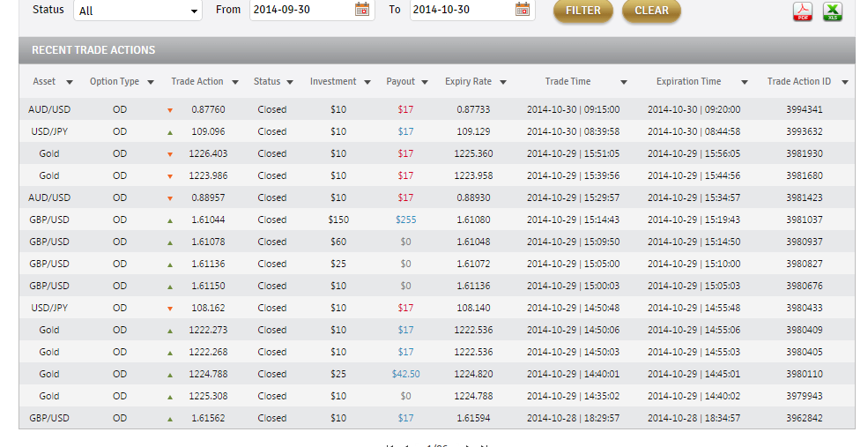Click the down arrow for trade 3981930
The image size is (868, 447).
170,154
